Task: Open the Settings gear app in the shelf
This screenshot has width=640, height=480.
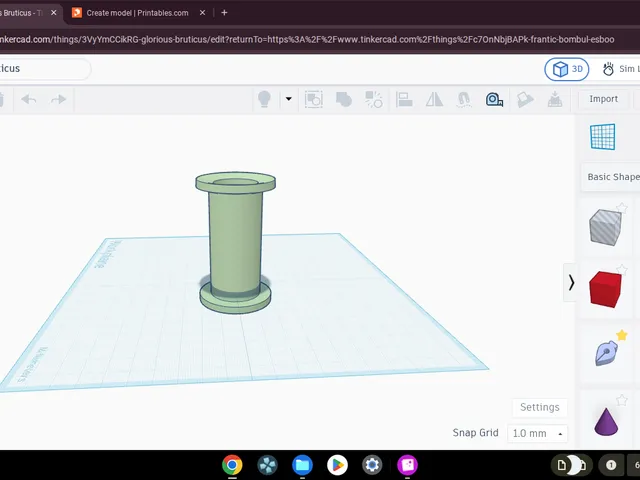Action: click(372, 465)
